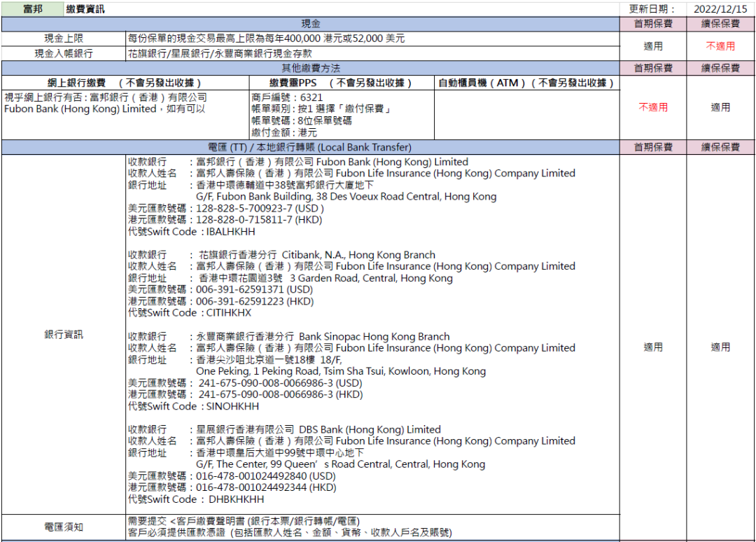The height and width of the screenshot is (542, 756).
Task: Select 續保保費 header beside 其他繳費方法
Action: point(720,68)
